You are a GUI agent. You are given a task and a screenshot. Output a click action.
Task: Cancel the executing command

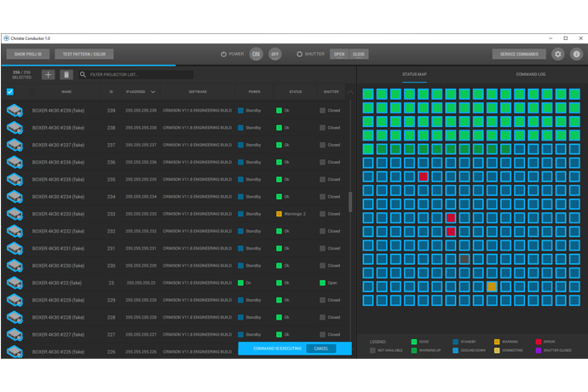(321, 349)
